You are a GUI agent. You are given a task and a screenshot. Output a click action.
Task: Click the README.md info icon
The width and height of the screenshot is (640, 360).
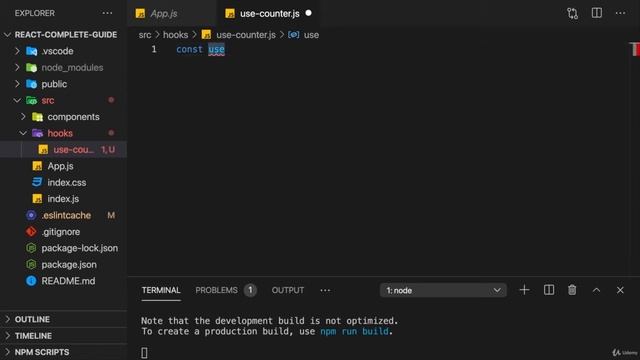pyautogui.click(x=31, y=281)
